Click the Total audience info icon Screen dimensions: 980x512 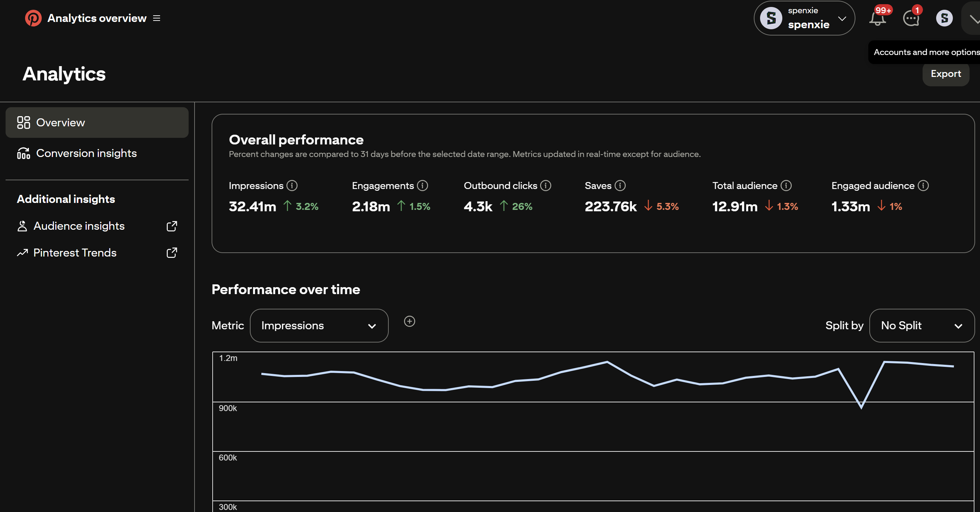786,186
